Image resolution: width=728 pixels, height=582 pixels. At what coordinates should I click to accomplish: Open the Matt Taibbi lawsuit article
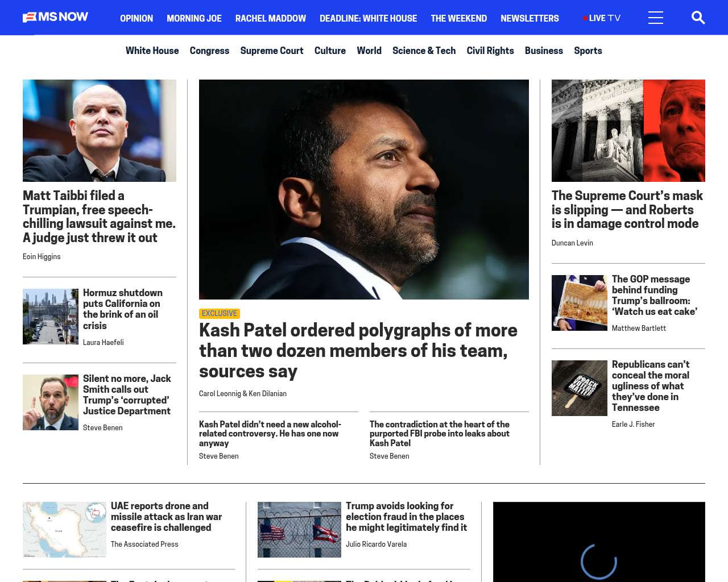tap(99, 217)
